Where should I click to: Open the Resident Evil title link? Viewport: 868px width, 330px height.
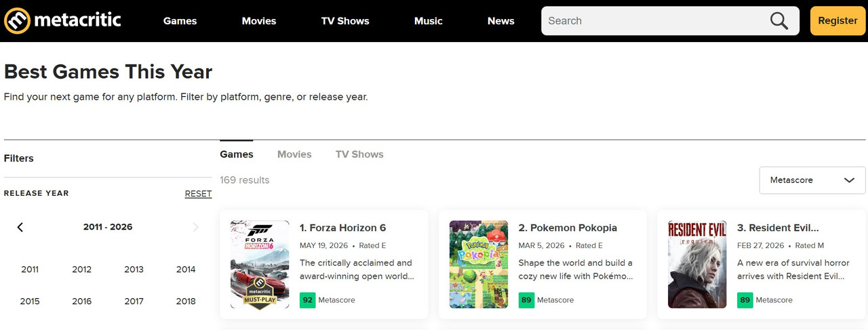pyautogui.click(x=778, y=228)
